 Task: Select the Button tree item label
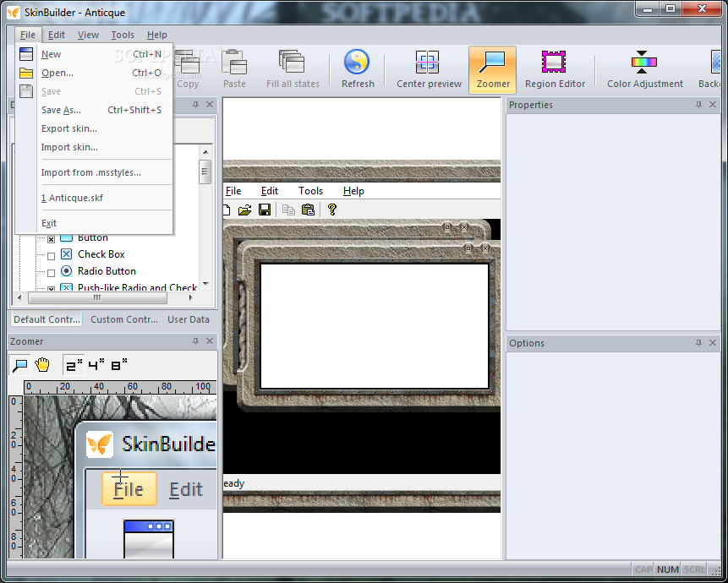tap(93, 237)
